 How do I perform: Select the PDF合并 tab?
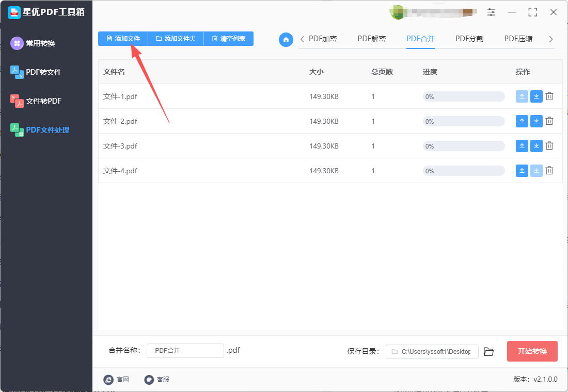point(420,39)
